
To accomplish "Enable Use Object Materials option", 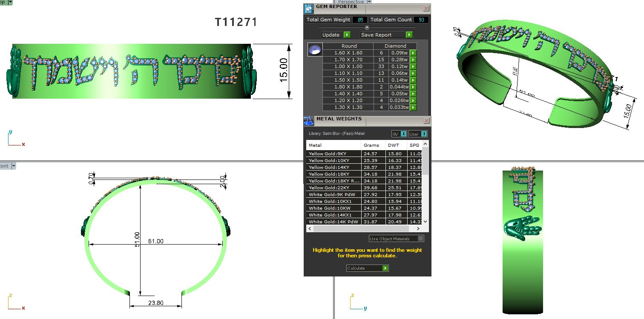I will tap(421, 239).
